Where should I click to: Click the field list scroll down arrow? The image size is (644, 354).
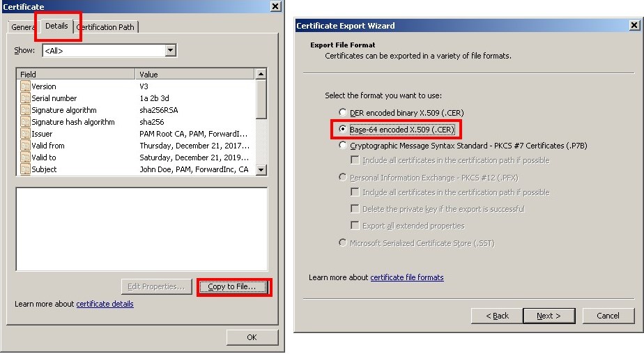point(261,169)
